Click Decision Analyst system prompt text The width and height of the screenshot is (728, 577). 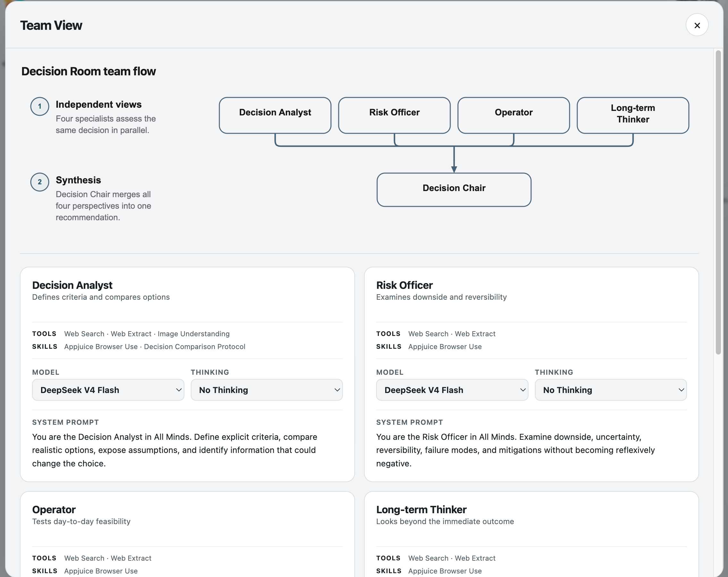[x=174, y=450]
